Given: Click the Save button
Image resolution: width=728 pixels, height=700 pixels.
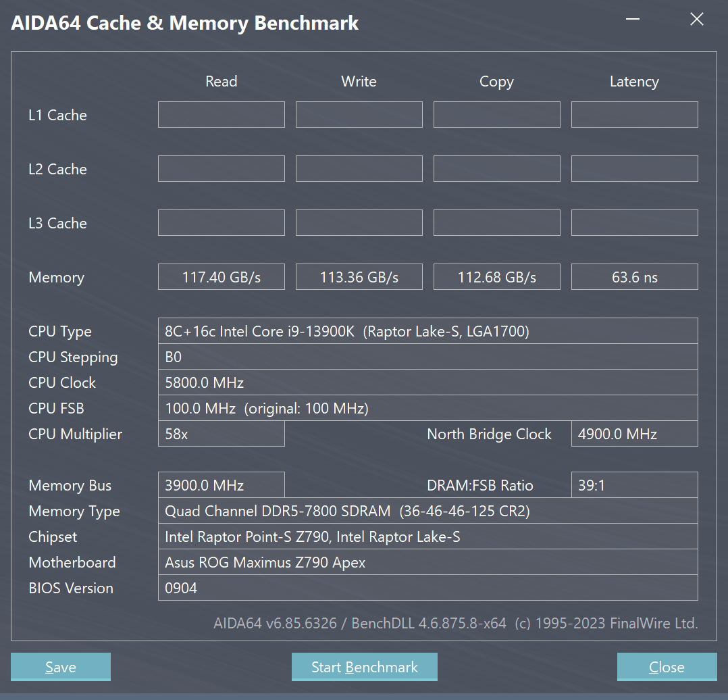Looking at the screenshot, I should [x=60, y=667].
